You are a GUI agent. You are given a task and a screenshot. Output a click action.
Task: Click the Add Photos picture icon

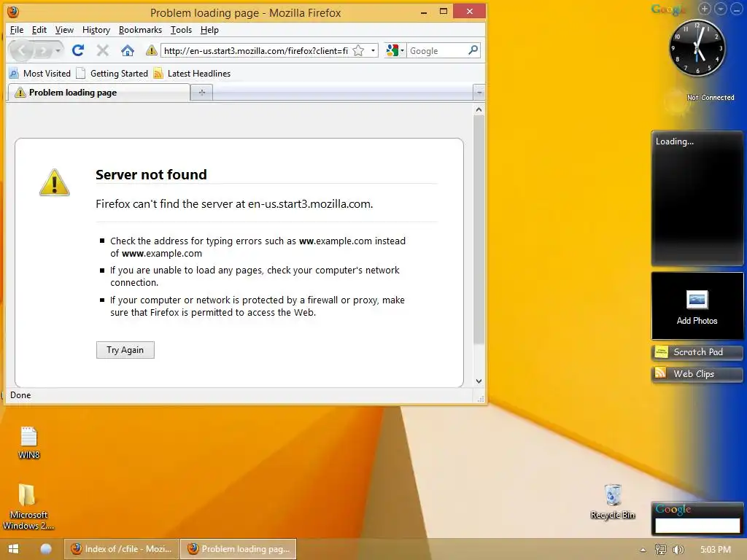[x=697, y=300]
